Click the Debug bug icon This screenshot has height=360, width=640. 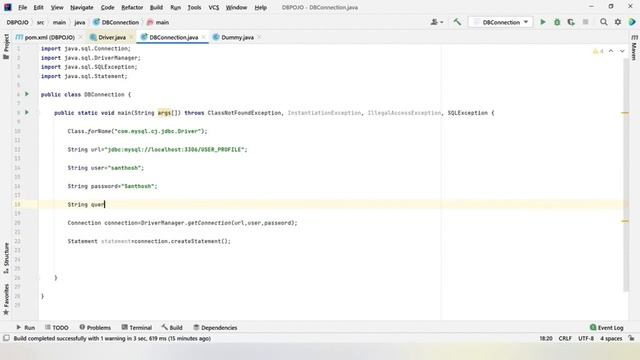pyautogui.click(x=557, y=22)
